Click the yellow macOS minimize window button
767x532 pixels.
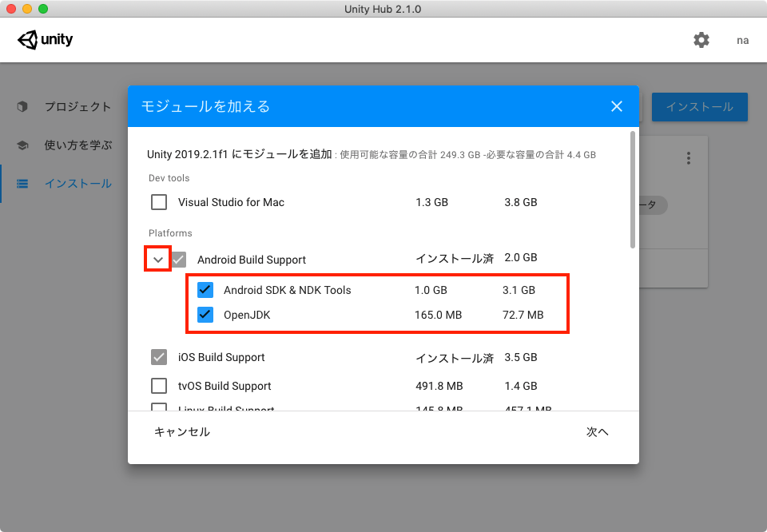pyautogui.click(x=27, y=9)
